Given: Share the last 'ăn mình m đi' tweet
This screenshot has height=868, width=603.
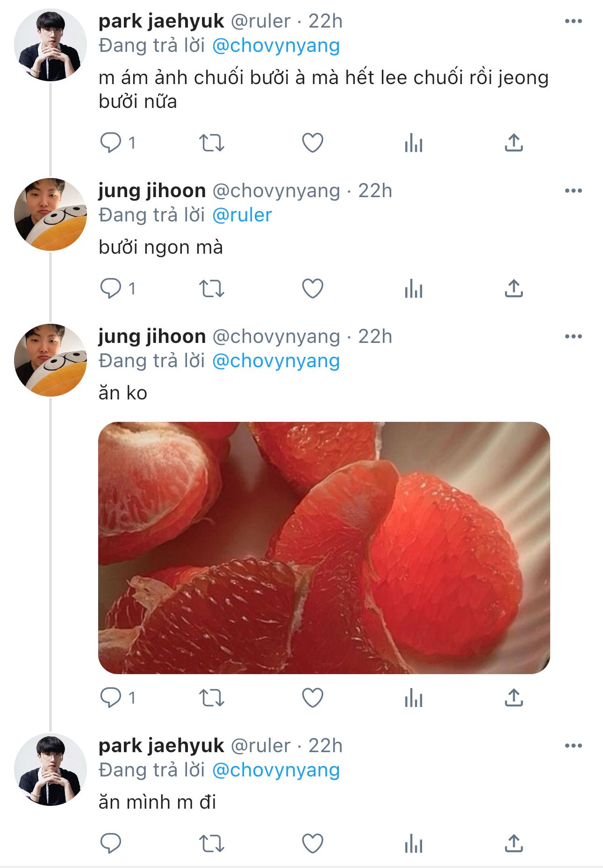Looking at the screenshot, I should point(514,844).
